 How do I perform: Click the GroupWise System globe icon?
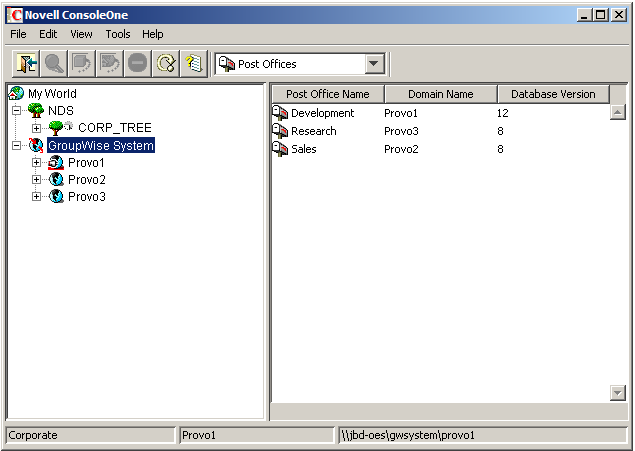[36, 145]
